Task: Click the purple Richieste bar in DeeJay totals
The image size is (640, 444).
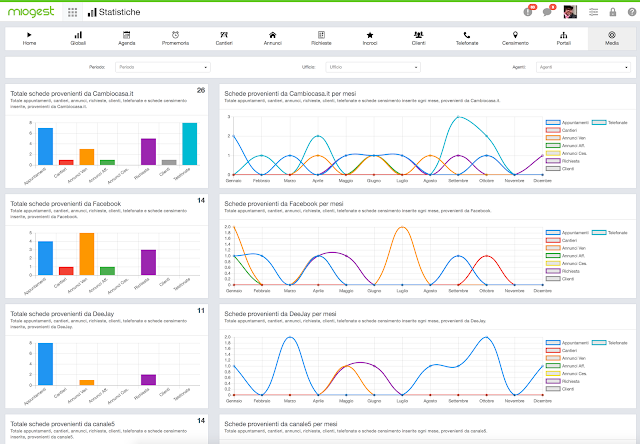Action: tap(149, 380)
